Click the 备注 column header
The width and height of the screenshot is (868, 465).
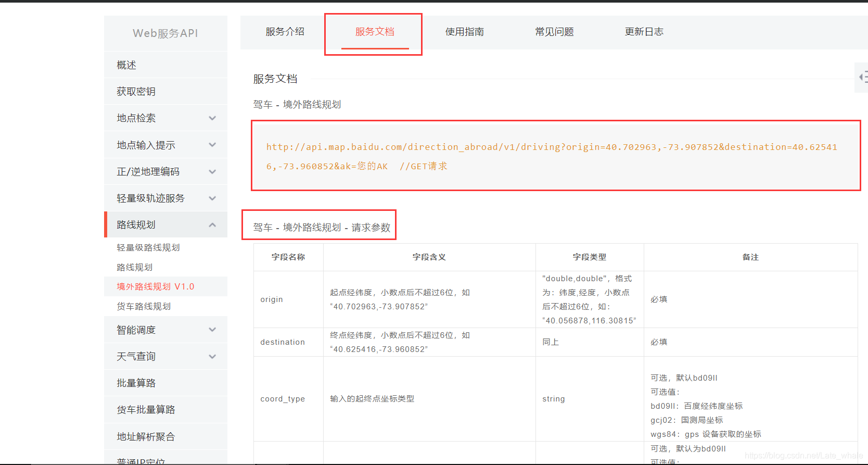750,257
